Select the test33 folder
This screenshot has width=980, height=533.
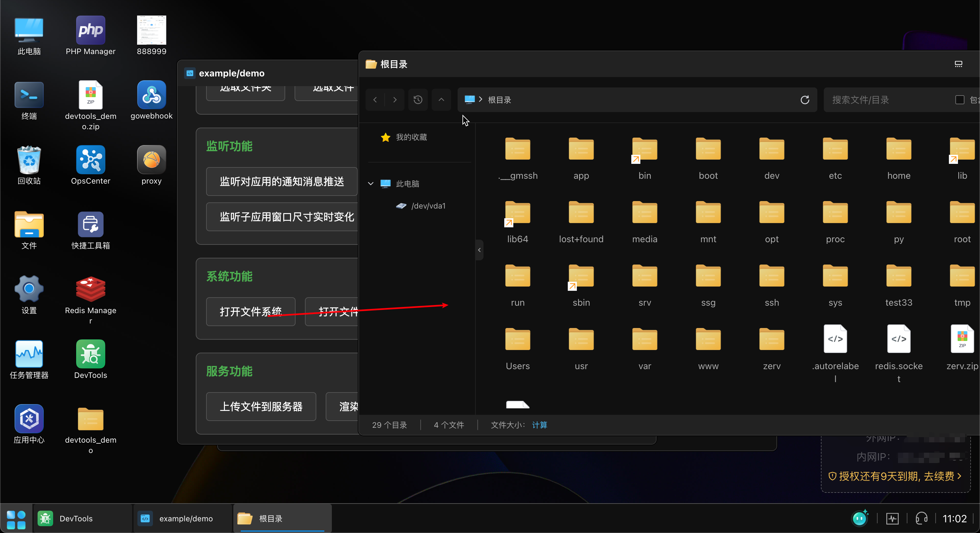coord(899,286)
